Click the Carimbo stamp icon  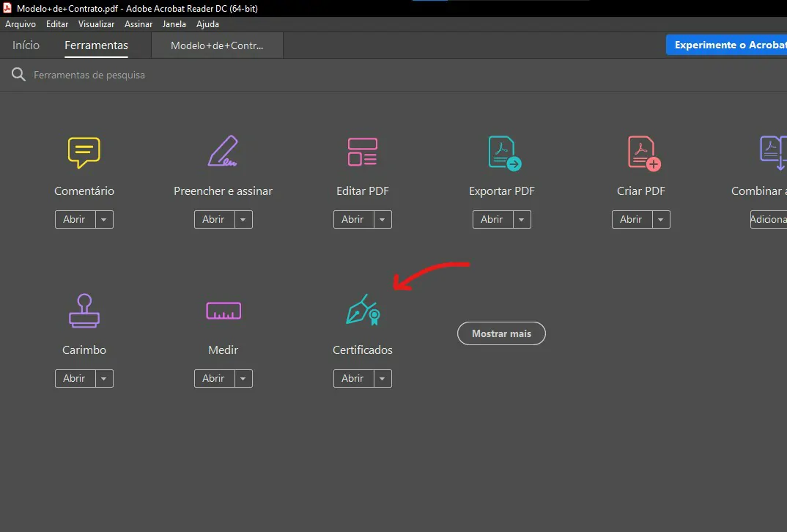tap(84, 311)
